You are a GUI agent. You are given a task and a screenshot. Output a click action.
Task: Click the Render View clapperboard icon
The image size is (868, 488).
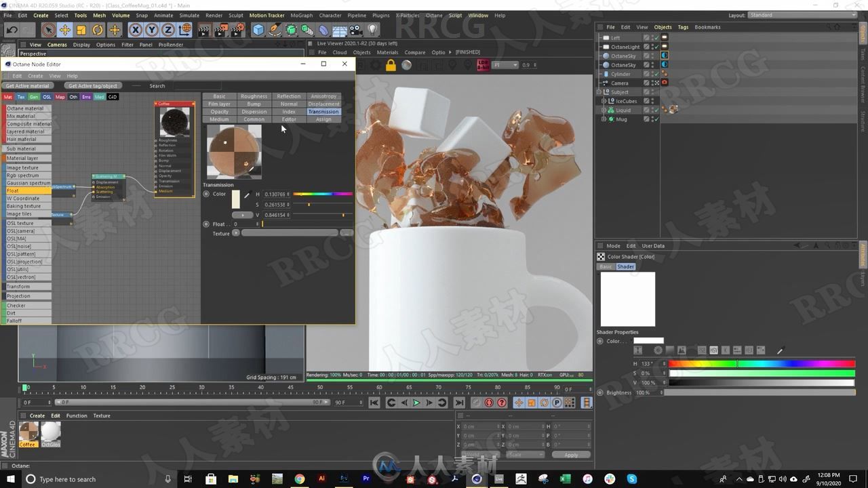(x=204, y=30)
